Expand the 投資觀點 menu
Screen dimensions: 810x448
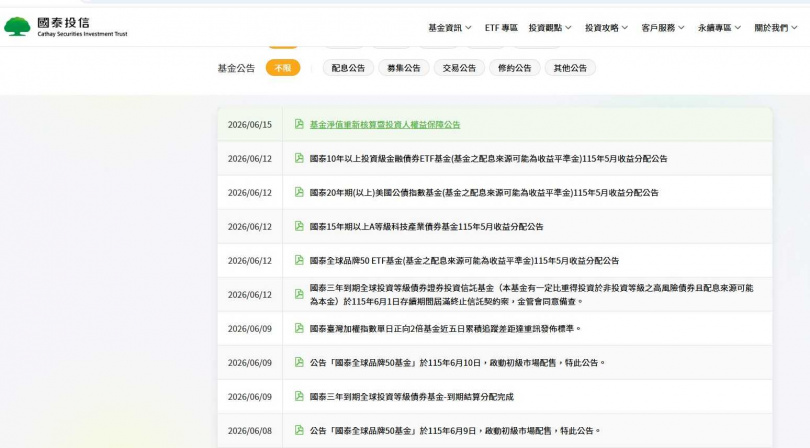pyautogui.click(x=550, y=28)
